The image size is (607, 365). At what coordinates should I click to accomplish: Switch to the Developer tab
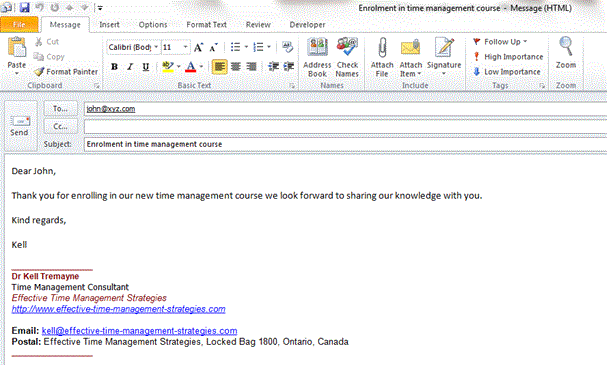coord(307,25)
